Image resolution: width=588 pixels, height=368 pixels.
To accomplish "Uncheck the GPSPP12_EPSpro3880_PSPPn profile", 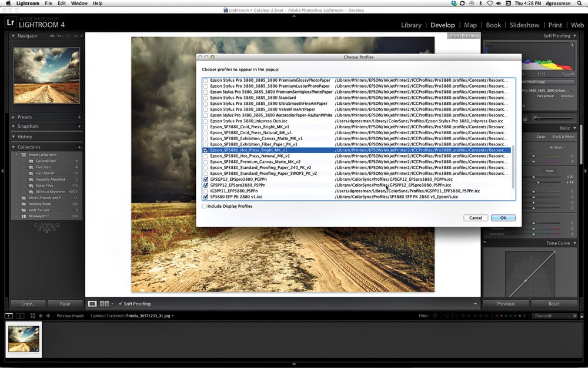I will tap(205, 185).
